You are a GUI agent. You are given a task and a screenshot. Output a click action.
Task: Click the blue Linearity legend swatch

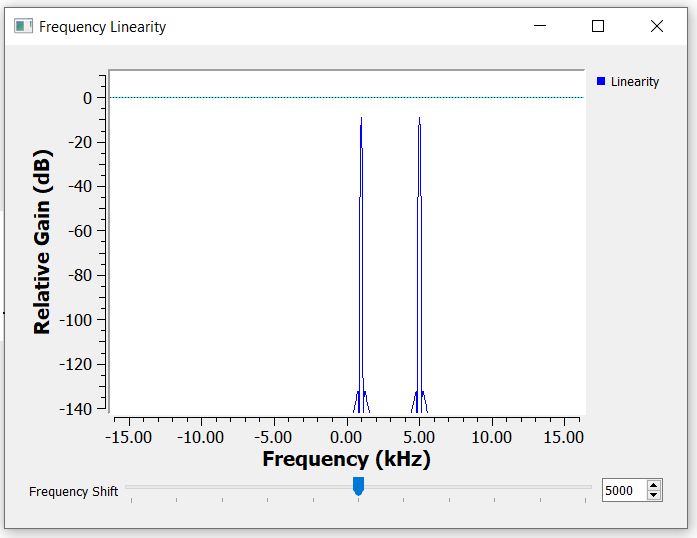click(x=601, y=81)
